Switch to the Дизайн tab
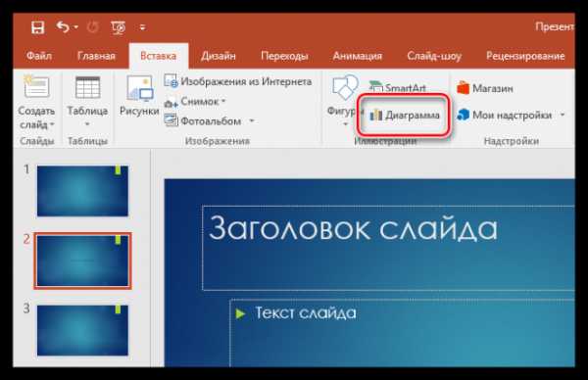 pyautogui.click(x=219, y=56)
